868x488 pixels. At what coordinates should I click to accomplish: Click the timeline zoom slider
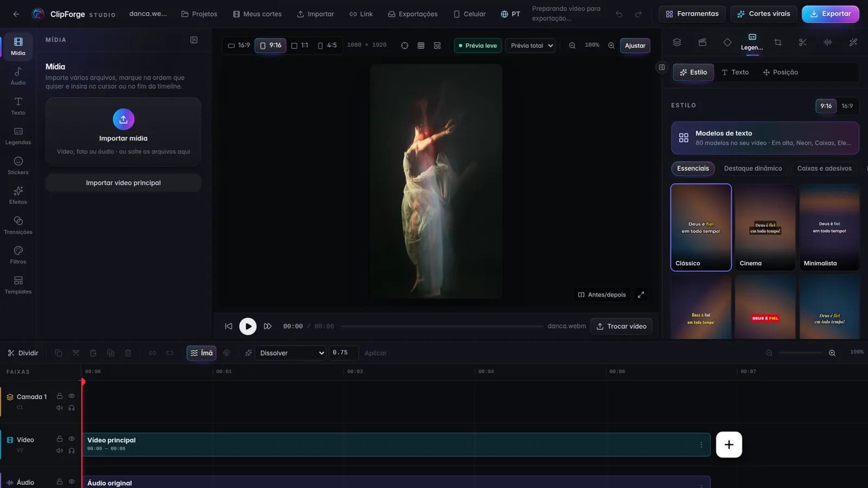pos(800,353)
